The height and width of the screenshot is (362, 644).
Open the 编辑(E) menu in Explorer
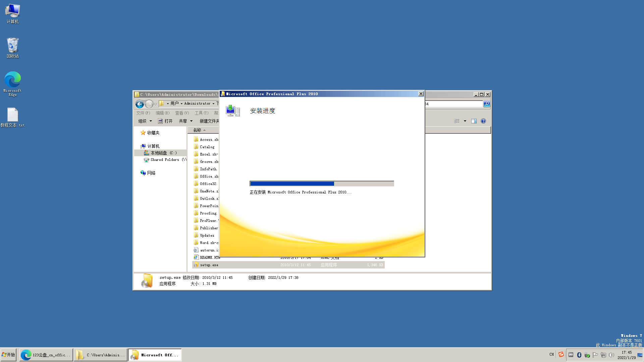pos(163,113)
